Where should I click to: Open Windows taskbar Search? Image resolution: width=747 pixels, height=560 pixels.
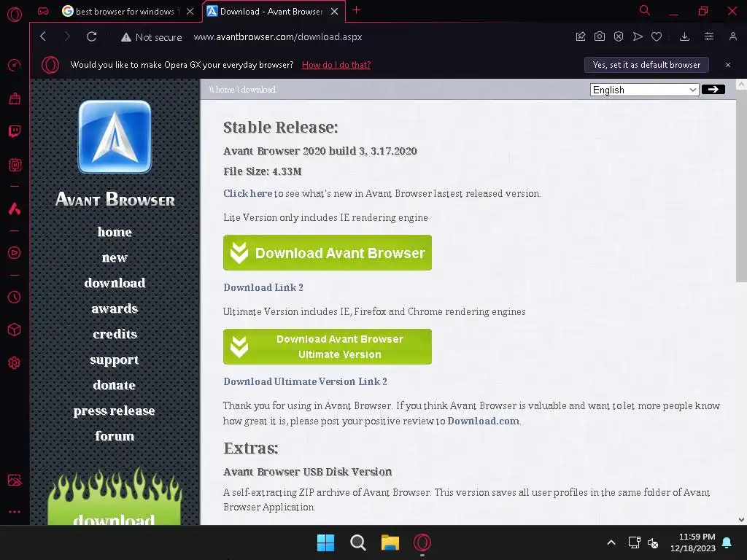pyautogui.click(x=357, y=542)
